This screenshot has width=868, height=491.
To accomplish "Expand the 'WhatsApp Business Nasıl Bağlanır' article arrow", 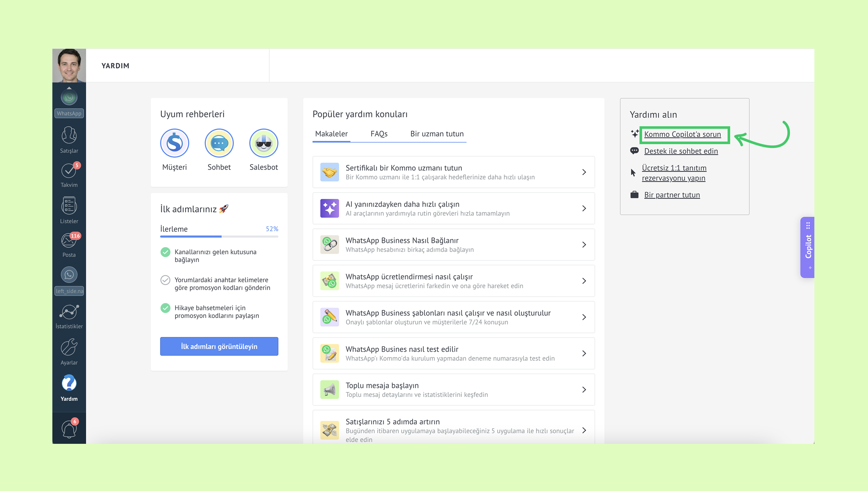I will (x=584, y=245).
